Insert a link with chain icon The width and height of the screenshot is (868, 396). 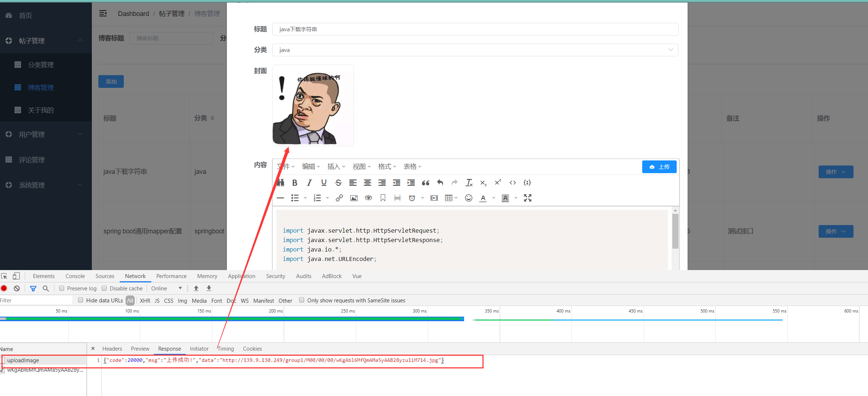(x=339, y=198)
